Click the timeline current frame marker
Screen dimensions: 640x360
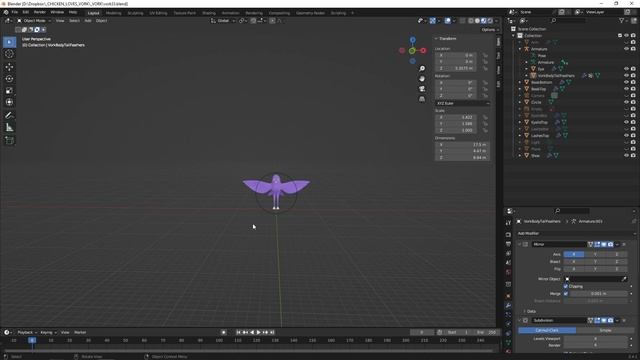(32, 340)
